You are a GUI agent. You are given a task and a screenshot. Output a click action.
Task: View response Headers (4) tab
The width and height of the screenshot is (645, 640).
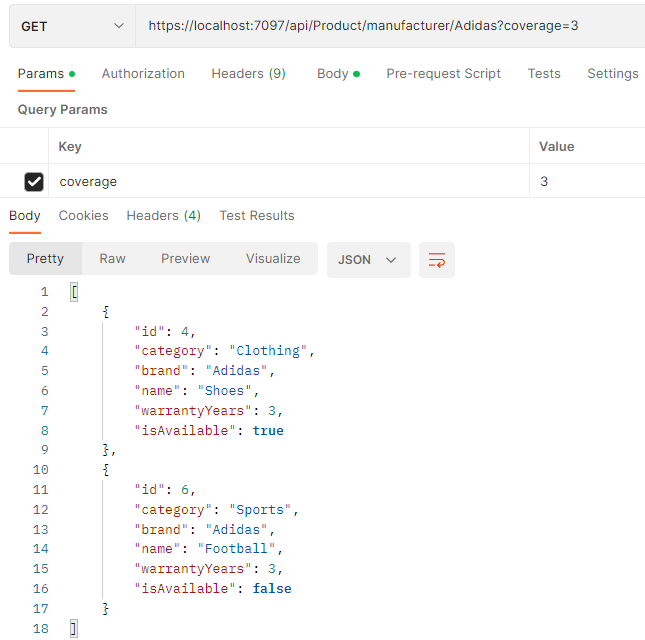tap(163, 216)
